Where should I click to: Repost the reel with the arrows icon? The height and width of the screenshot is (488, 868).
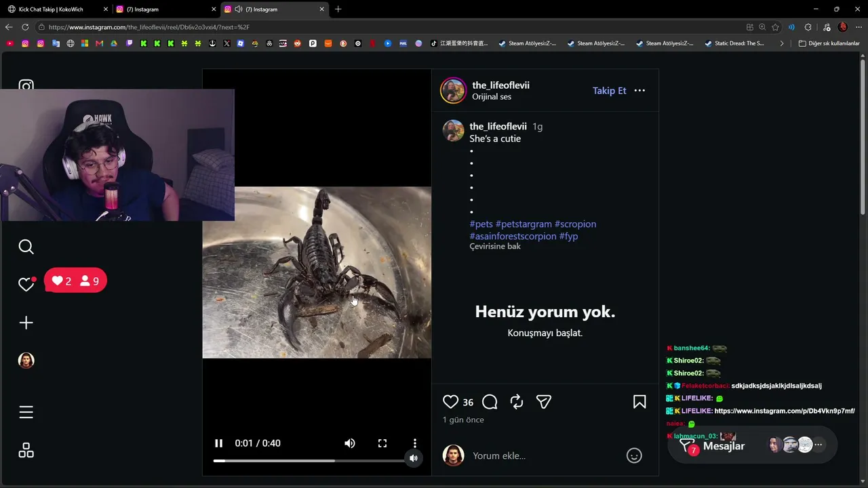click(x=517, y=402)
